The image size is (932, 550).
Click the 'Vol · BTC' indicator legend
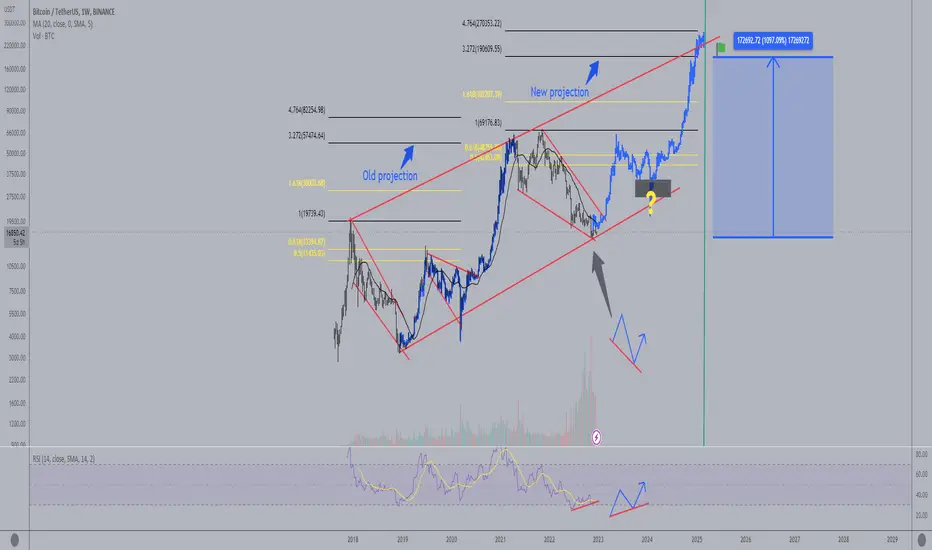click(43, 36)
